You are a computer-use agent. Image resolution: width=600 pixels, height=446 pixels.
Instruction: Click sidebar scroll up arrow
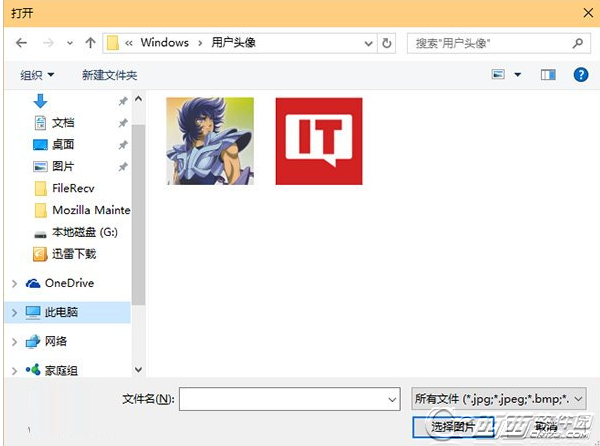coord(139,99)
